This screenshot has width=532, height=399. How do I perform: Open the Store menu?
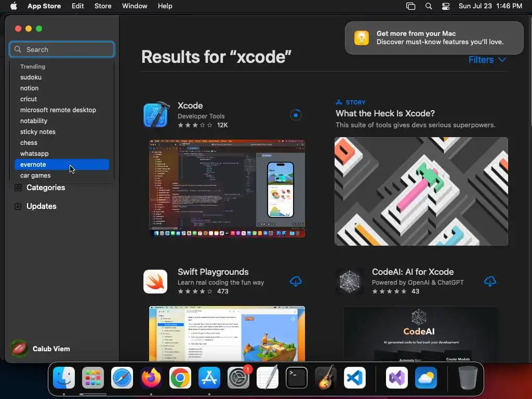tap(103, 6)
